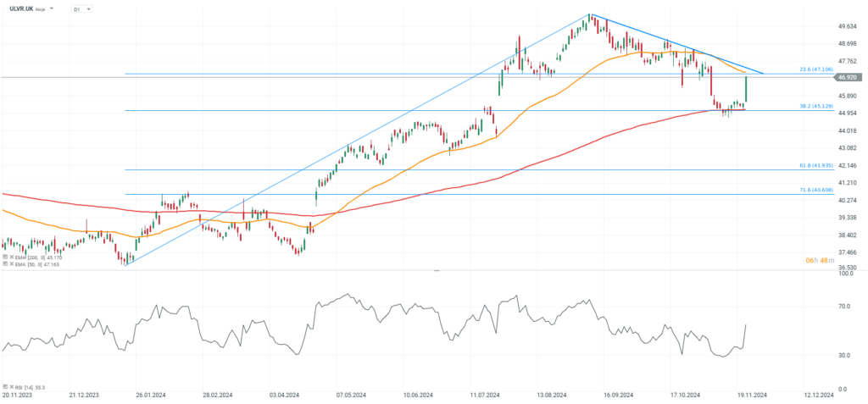Click the current price tag 46.920
This screenshot has width=868, height=404.
click(848, 77)
